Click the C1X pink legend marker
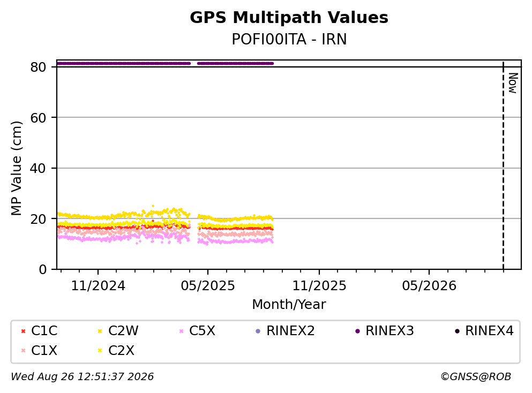 pos(23,350)
